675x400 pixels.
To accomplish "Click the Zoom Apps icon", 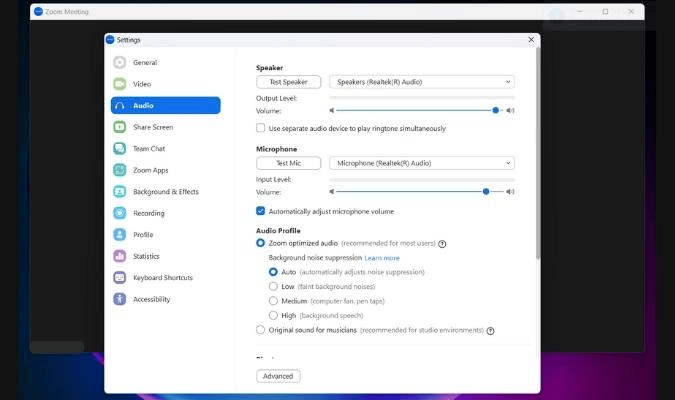I will point(119,170).
